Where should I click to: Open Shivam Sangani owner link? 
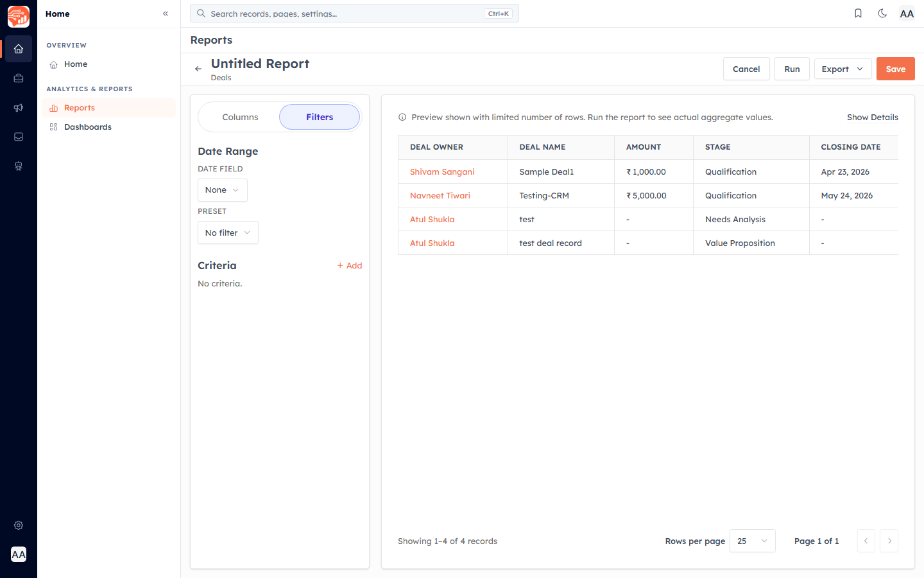point(442,171)
